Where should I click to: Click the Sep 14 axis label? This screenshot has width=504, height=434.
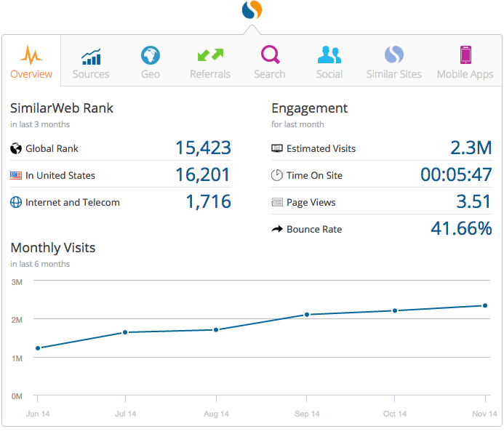307,414
